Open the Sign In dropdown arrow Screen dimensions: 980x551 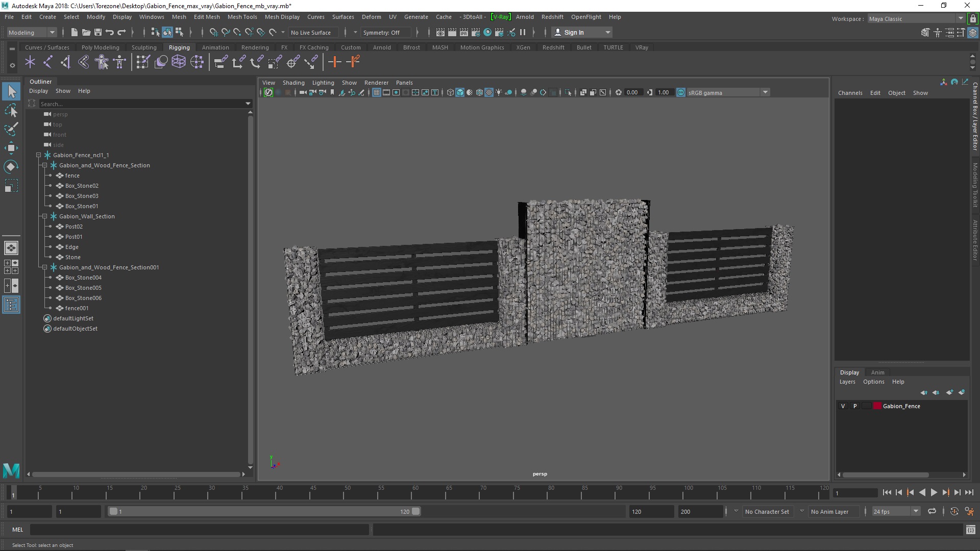607,33
